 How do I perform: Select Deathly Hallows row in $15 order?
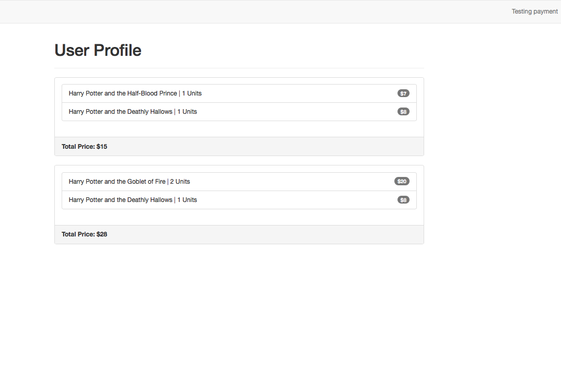(x=239, y=112)
